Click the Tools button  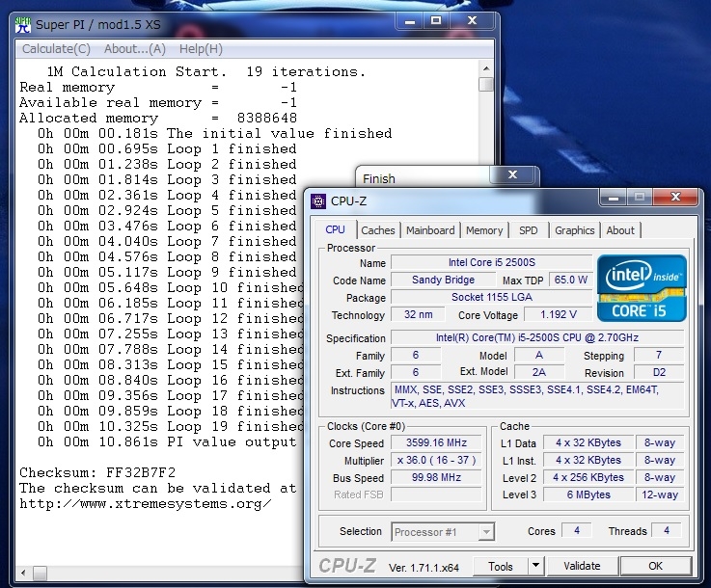point(501,566)
